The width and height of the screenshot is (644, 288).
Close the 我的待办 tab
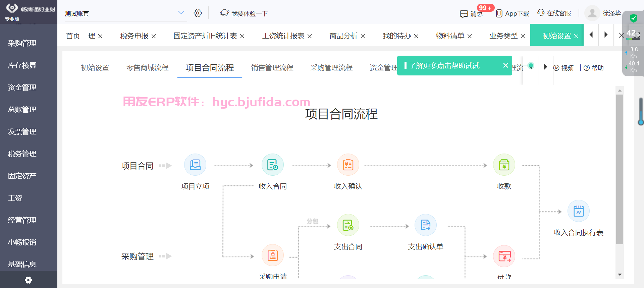click(416, 36)
